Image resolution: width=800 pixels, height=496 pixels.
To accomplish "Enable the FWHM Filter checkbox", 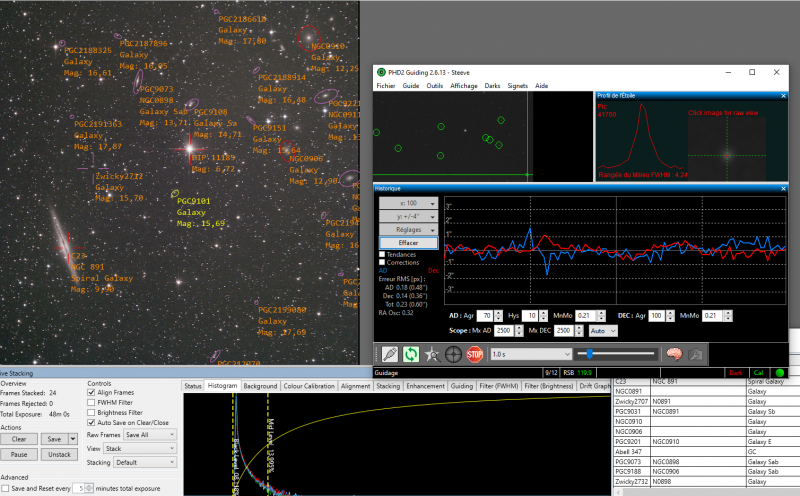I will pos(91,403).
